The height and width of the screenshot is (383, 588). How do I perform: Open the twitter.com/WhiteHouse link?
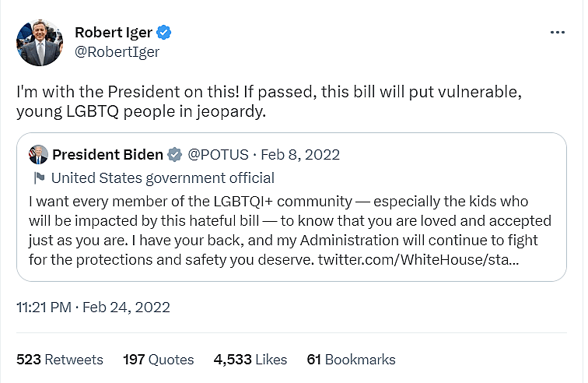point(419,258)
